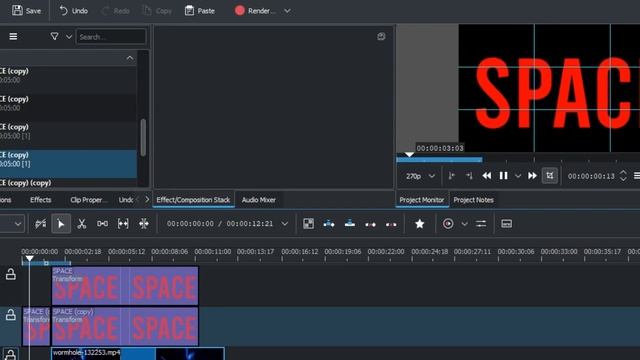The image size is (640, 360).
Task: Click the overwrite clip zone icon
Action: pyautogui.click(x=350, y=224)
